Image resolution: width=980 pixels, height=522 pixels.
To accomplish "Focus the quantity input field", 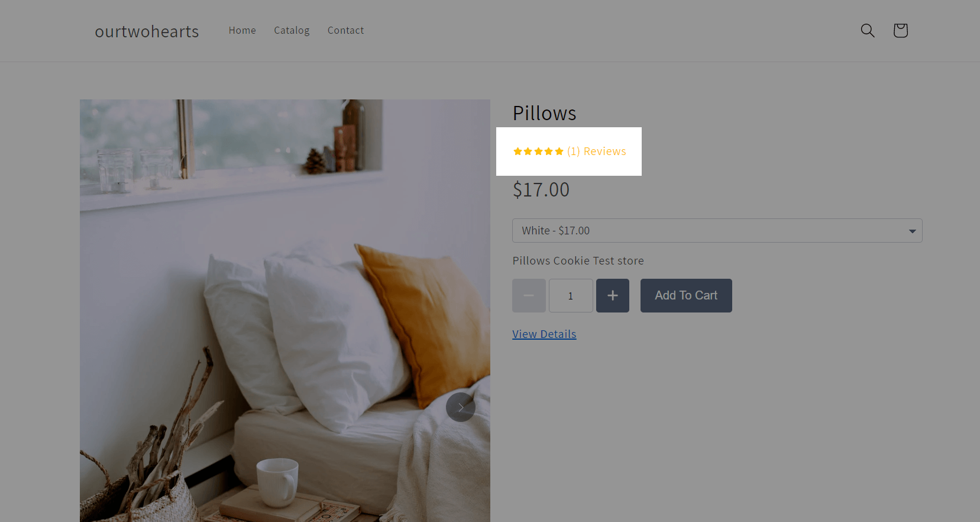I will pos(571,295).
